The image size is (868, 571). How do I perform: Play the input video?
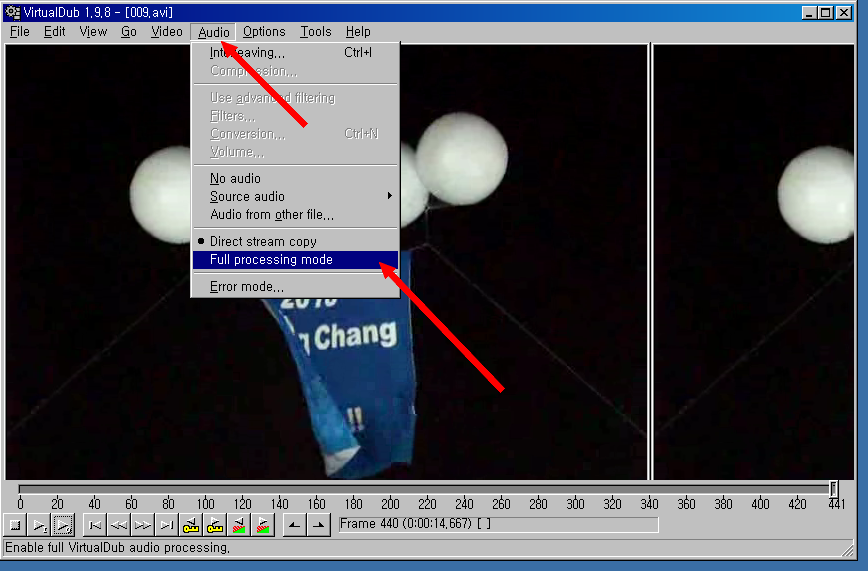click(39, 525)
